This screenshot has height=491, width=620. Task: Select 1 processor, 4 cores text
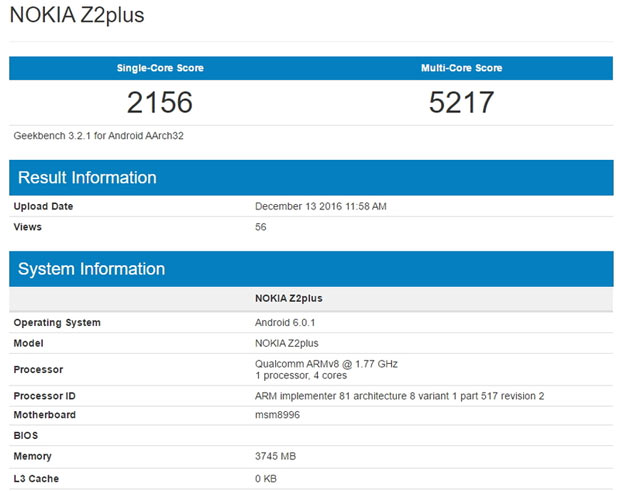[301, 376]
